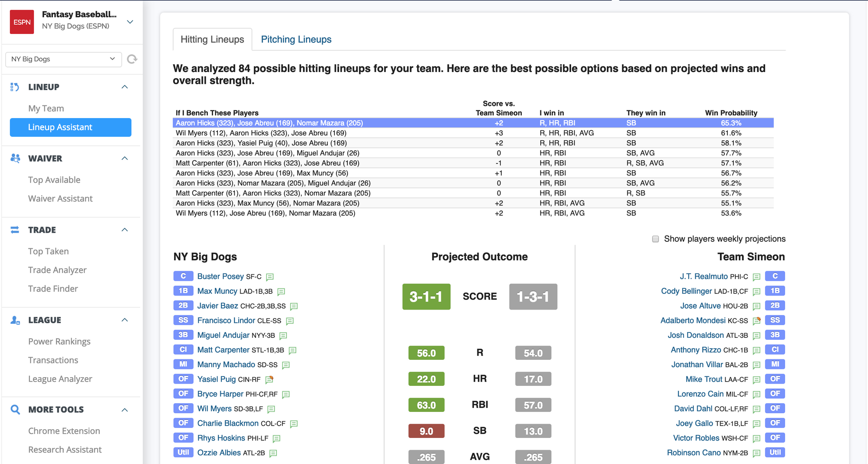Open the note icon beside Ozzie Albies
868x464 pixels.
click(x=273, y=453)
